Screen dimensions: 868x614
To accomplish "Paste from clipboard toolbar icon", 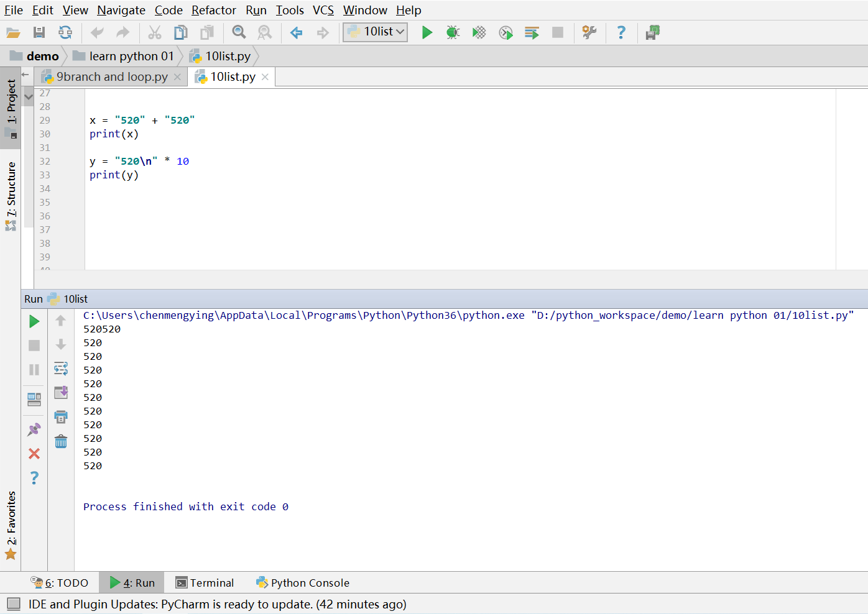I will (207, 32).
